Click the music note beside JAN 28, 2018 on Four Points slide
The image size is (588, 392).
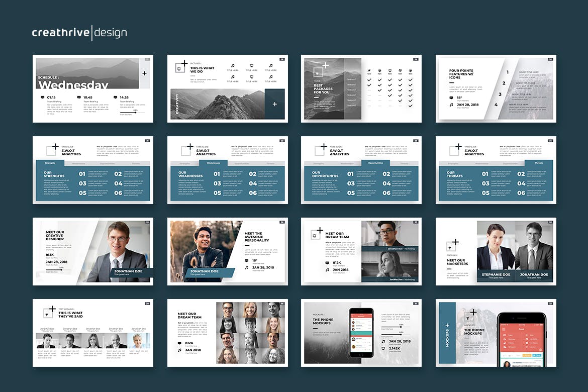451,105
